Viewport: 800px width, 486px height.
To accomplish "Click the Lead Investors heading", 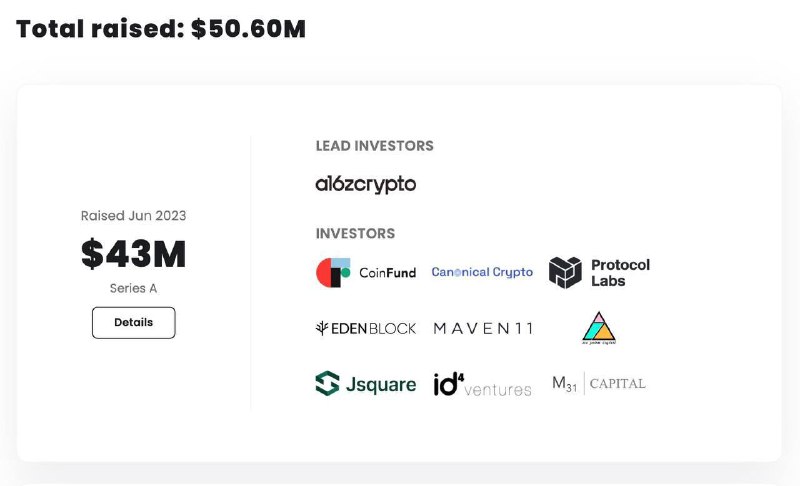I will (x=374, y=146).
